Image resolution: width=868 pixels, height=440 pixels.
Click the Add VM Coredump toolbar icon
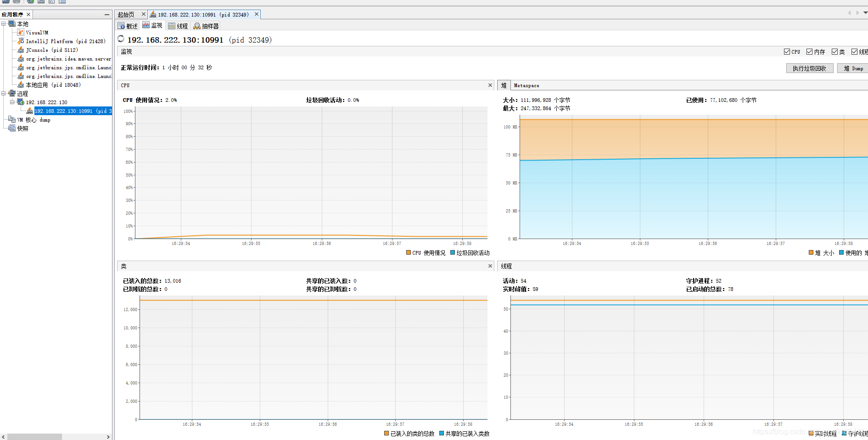51,2
